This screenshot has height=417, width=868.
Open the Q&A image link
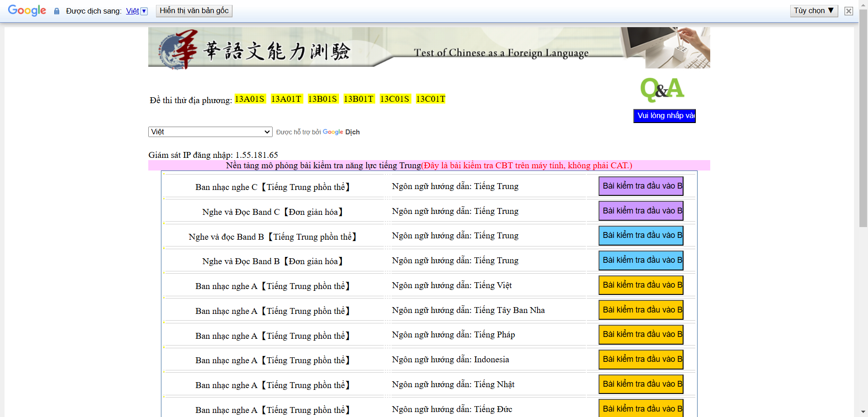tap(662, 90)
